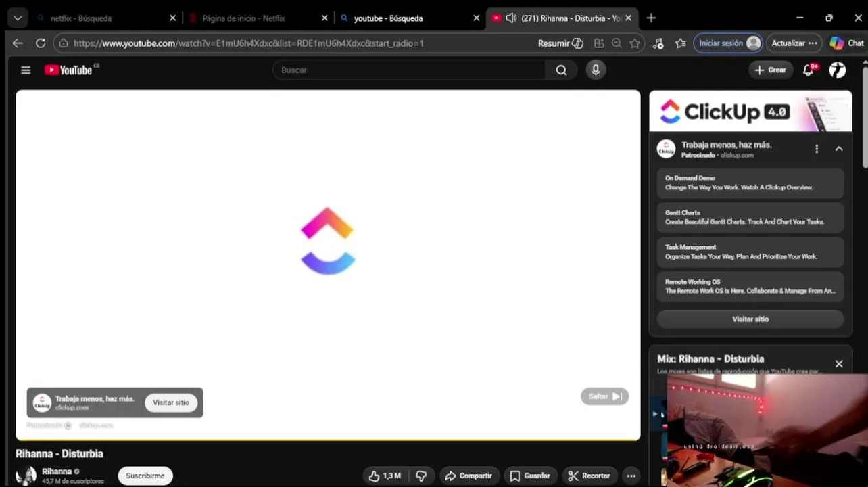Close the youtube - Búsqueda tab
Image resolution: width=868 pixels, height=487 pixels.
[476, 18]
